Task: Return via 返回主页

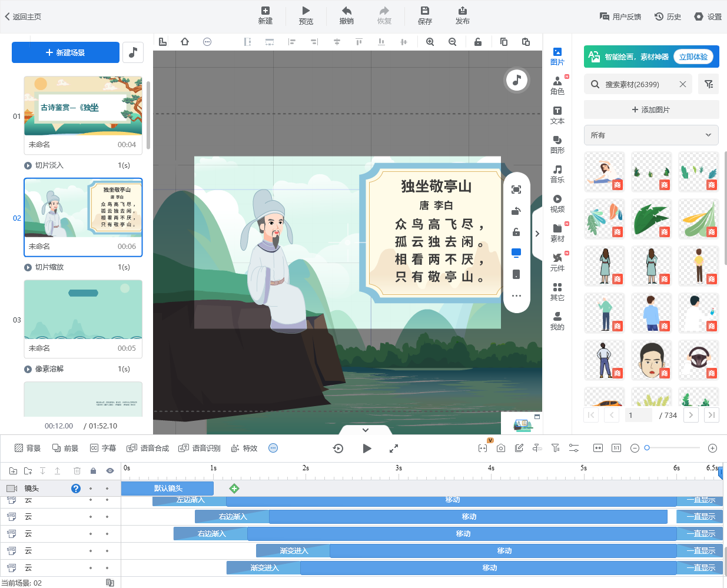Action: point(23,16)
